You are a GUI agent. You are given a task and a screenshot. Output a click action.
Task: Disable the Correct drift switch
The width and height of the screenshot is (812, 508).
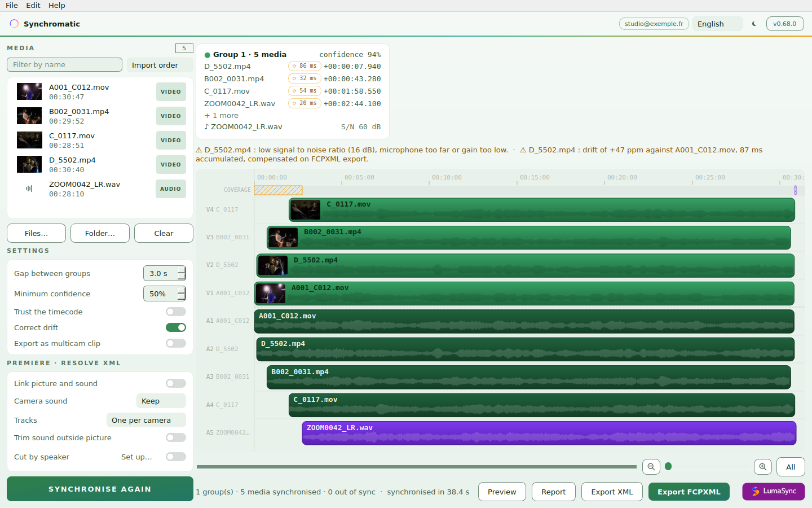176,327
